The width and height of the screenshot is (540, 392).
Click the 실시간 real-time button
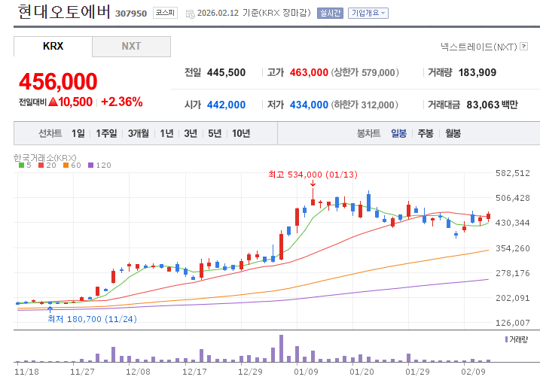[x=330, y=13]
